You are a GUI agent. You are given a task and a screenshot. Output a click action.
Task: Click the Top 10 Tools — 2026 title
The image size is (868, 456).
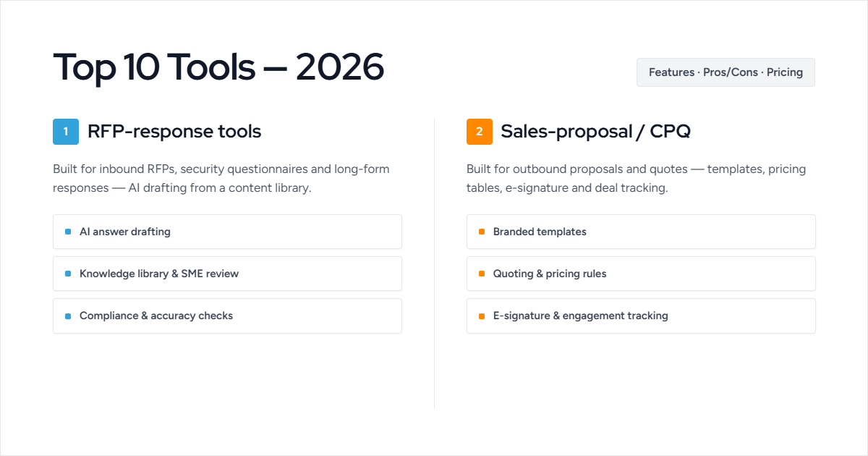tap(218, 67)
